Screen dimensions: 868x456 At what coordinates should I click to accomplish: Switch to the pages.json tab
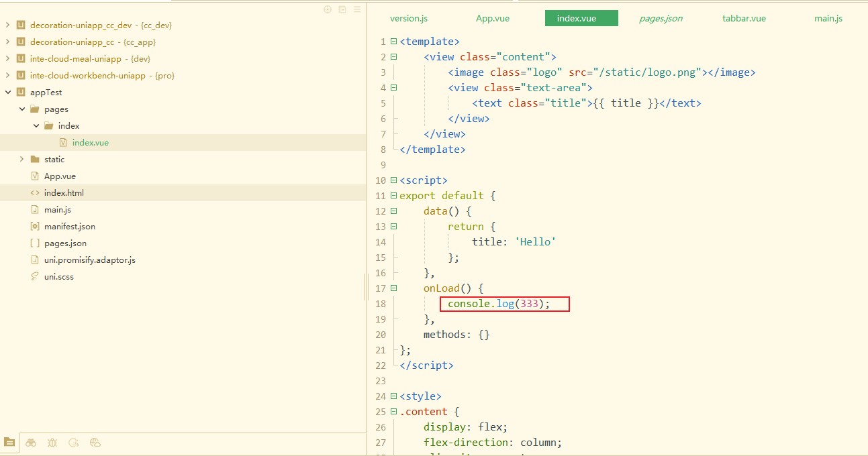click(x=661, y=18)
